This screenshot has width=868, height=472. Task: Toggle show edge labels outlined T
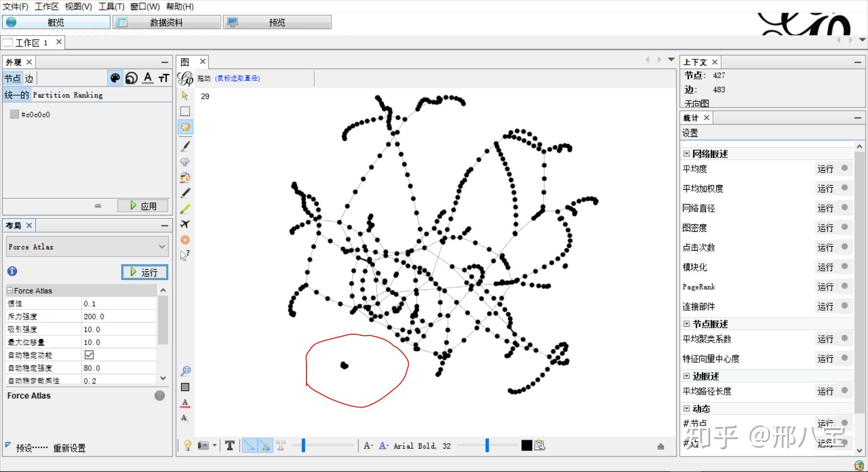coord(281,446)
